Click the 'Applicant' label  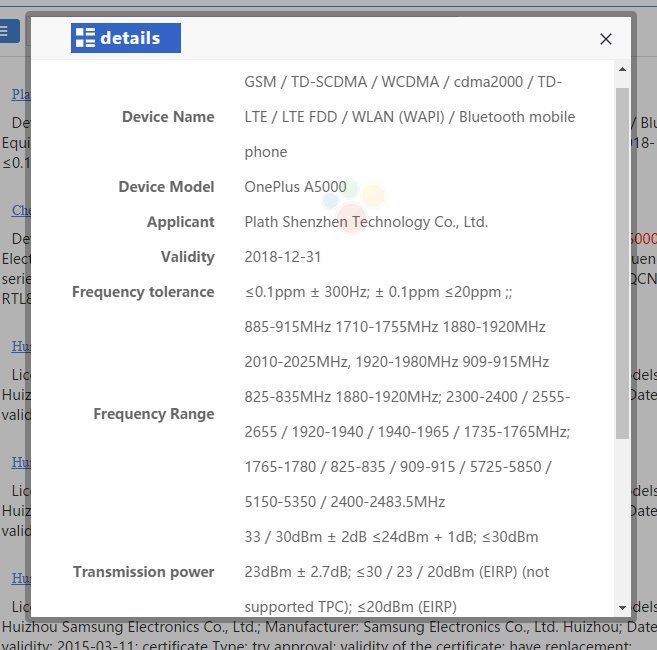tap(181, 222)
